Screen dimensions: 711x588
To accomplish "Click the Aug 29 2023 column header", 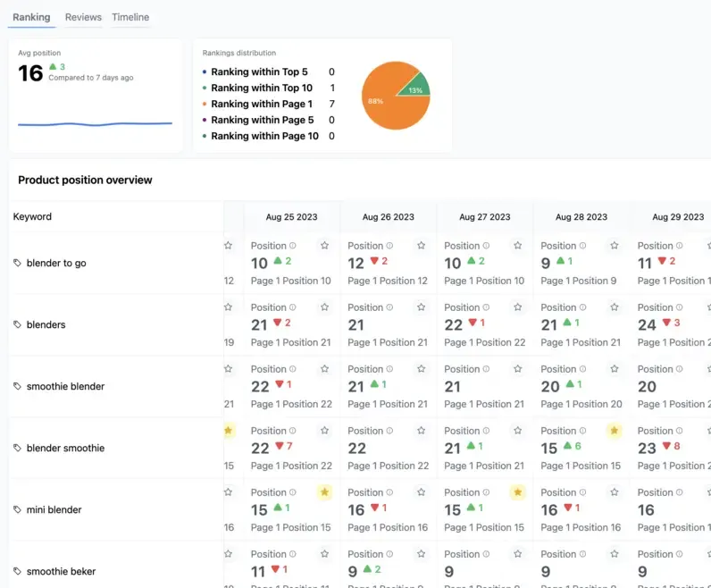I will [x=678, y=217].
